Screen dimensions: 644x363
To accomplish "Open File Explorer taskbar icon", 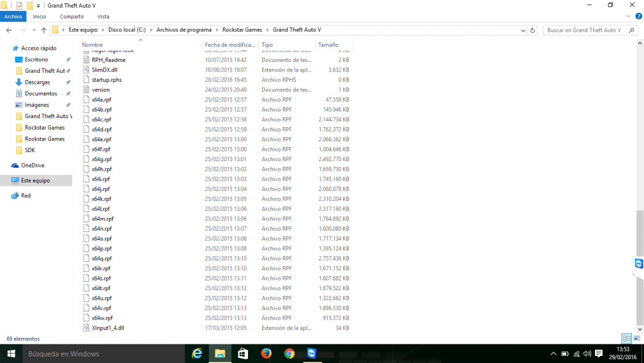I will [220, 353].
